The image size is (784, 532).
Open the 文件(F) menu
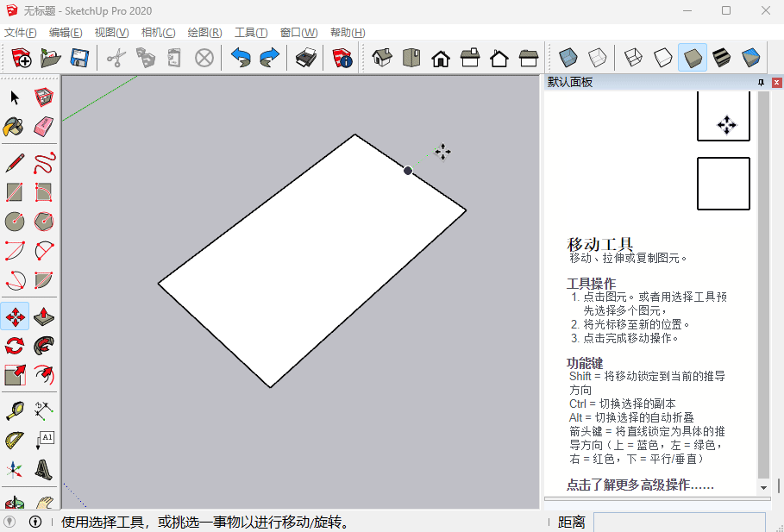click(x=21, y=33)
